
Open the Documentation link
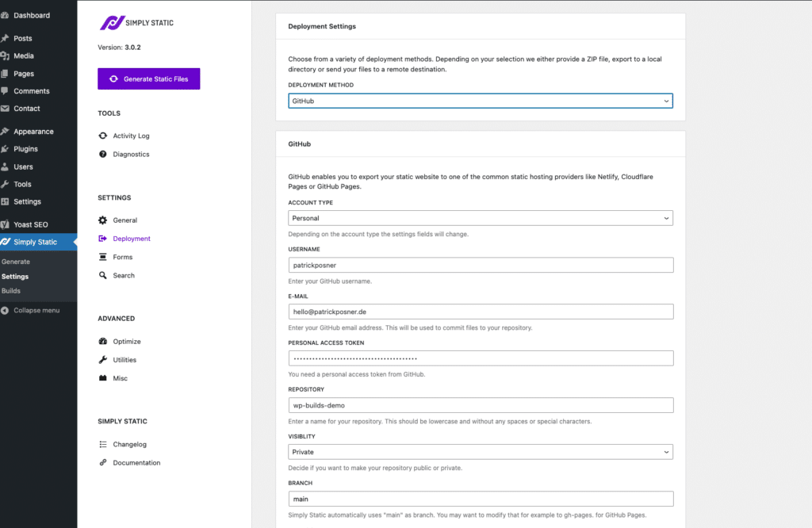(x=136, y=463)
